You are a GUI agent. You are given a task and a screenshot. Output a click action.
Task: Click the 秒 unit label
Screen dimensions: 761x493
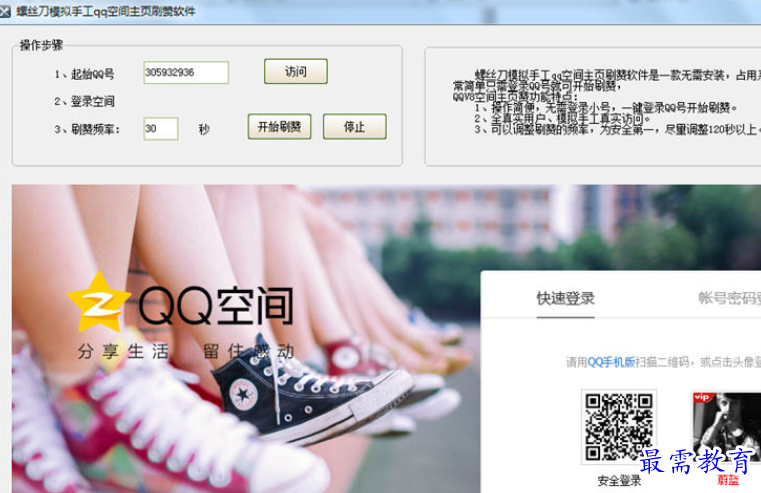204,129
